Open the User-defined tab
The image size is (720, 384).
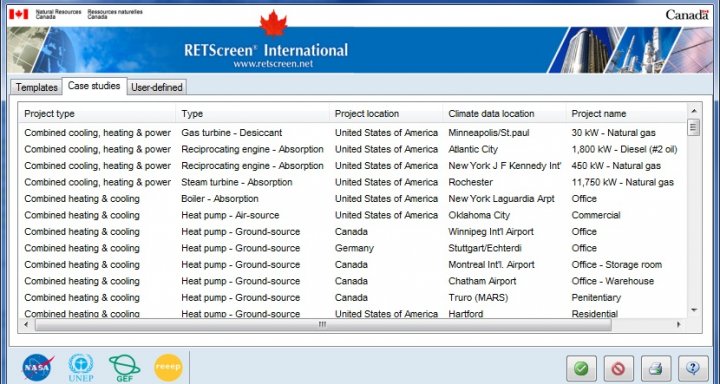pyautogui.click(x=157, y=87)
